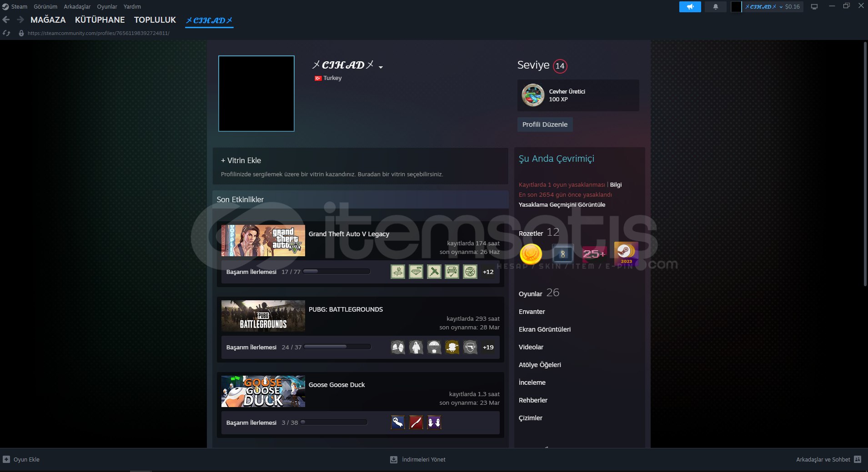
Task: Click the Steam logo menu icon
Action: (x=5, y=6)
